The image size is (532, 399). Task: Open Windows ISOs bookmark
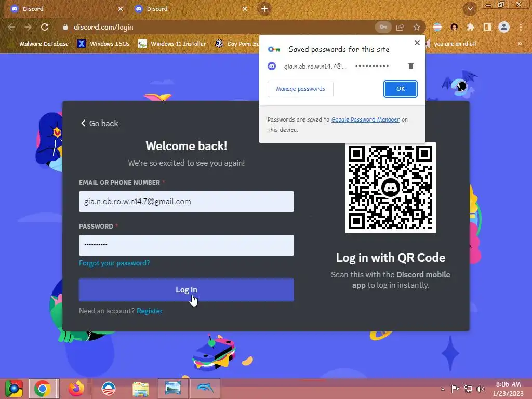(103, 44)
